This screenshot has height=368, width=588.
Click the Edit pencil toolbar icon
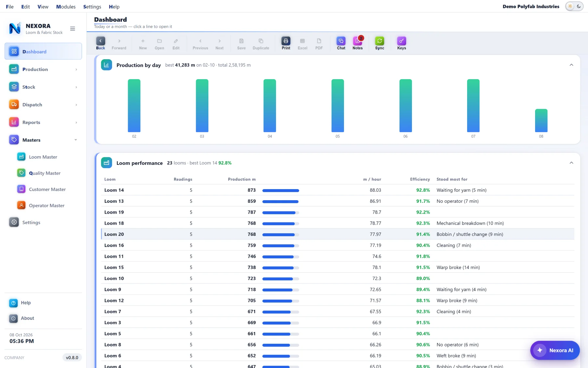(176, 41)
